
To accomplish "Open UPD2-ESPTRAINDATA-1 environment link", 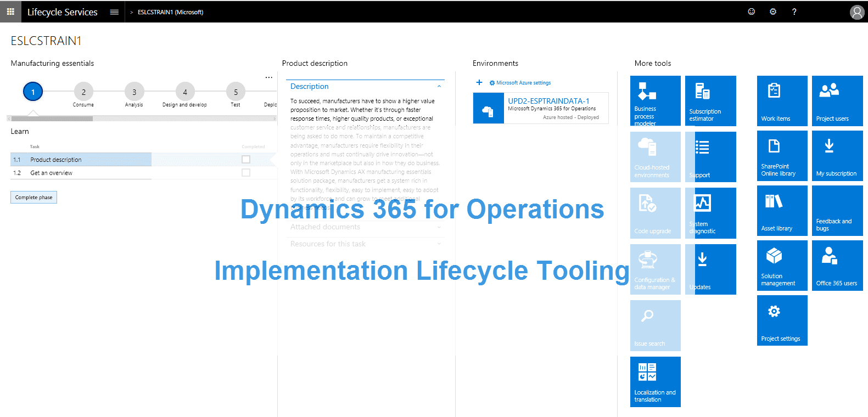I will 548,102.
